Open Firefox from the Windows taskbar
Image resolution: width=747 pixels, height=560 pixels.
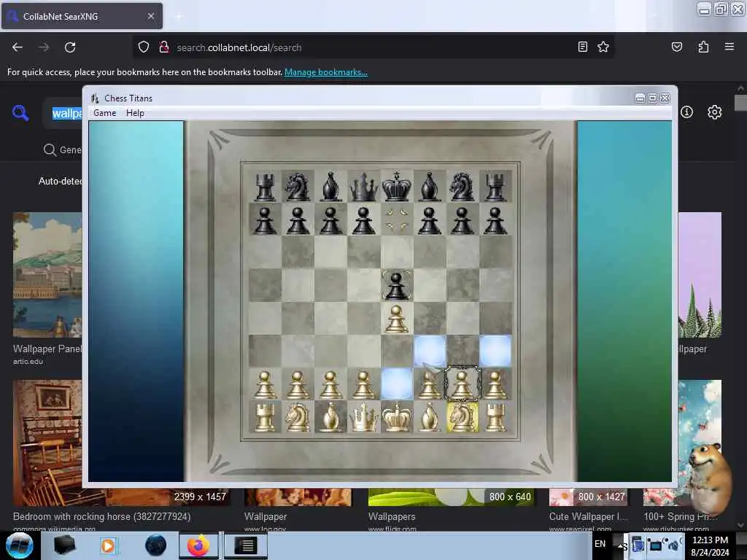198,545
